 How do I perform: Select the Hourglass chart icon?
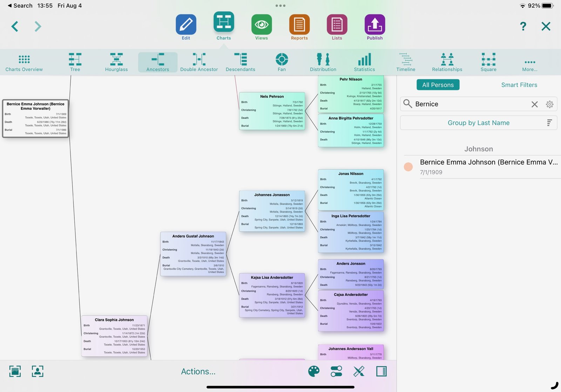pos(116,59)
